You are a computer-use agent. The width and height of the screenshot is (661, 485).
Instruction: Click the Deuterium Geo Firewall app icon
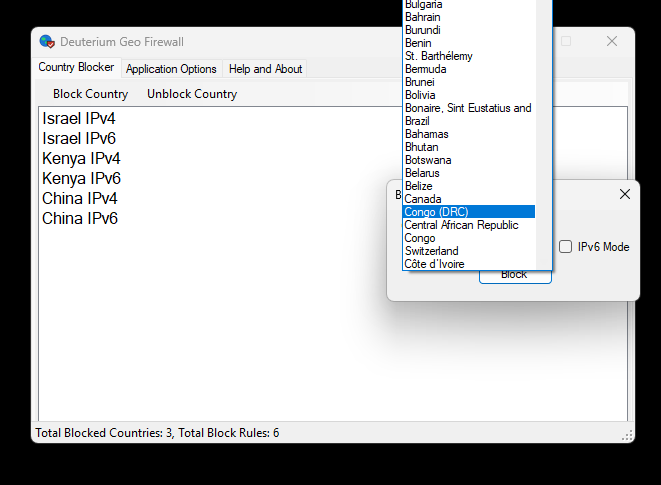(x=47, y=41)
